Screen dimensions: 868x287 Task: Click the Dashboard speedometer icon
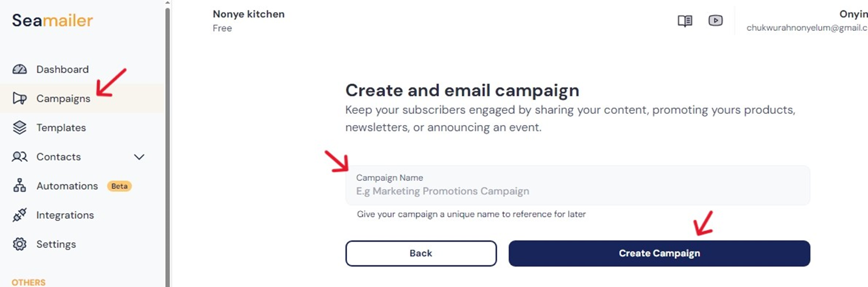20,69
